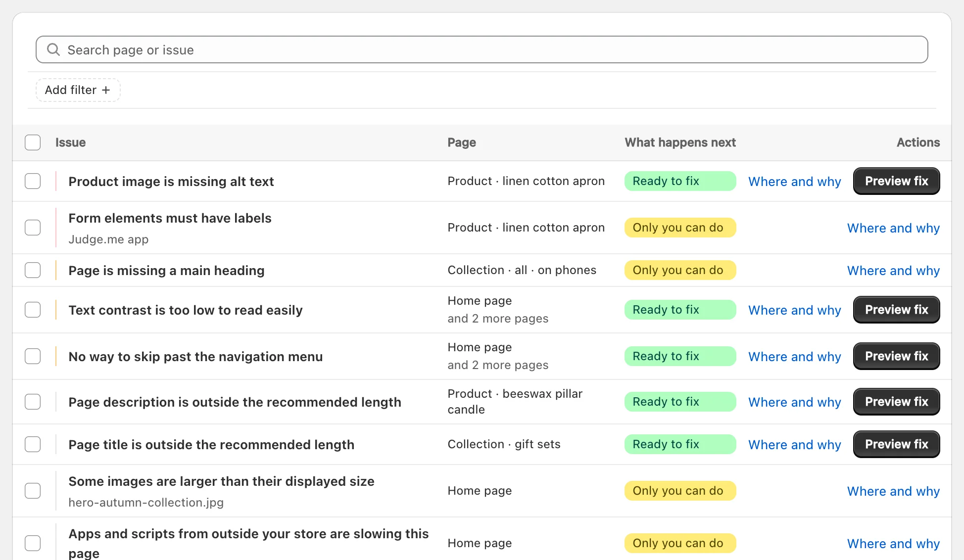Open the Page is missing a main heading issue
This screenshot has width=964, height=560.
click(166, 271)
